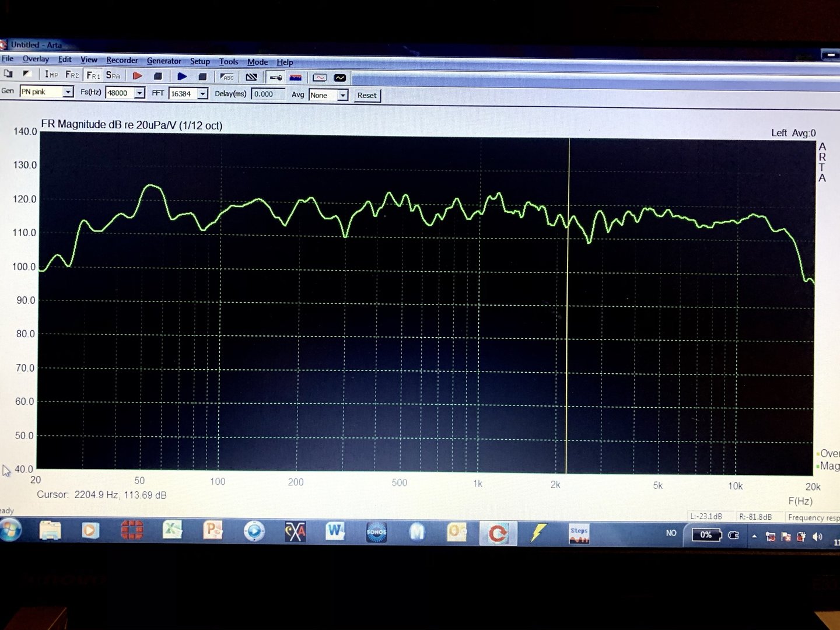Click the black smoothed curve icon
The height and width of the screenshot is (630, 840).
[340, 78]
